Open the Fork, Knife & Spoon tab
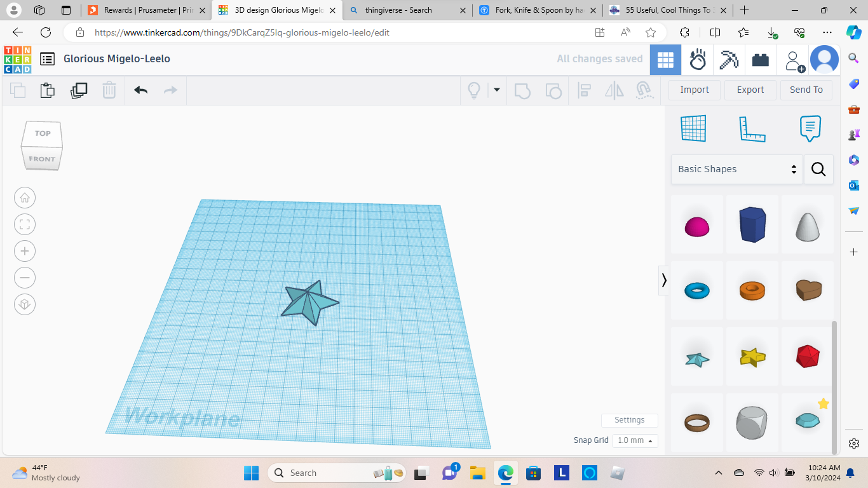 (538, 10)
